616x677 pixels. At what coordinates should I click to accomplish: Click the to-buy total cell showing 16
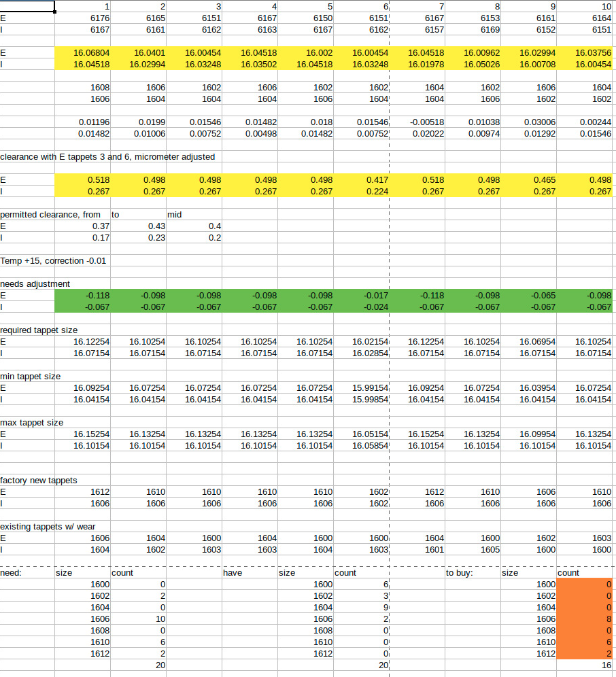pos(585,665)
